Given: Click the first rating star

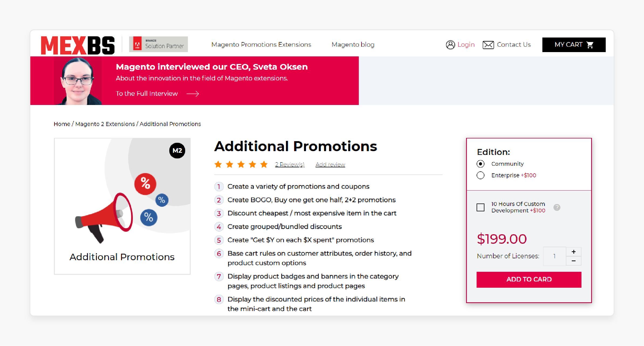Looking at the screenshot, I should pos(218,164).
